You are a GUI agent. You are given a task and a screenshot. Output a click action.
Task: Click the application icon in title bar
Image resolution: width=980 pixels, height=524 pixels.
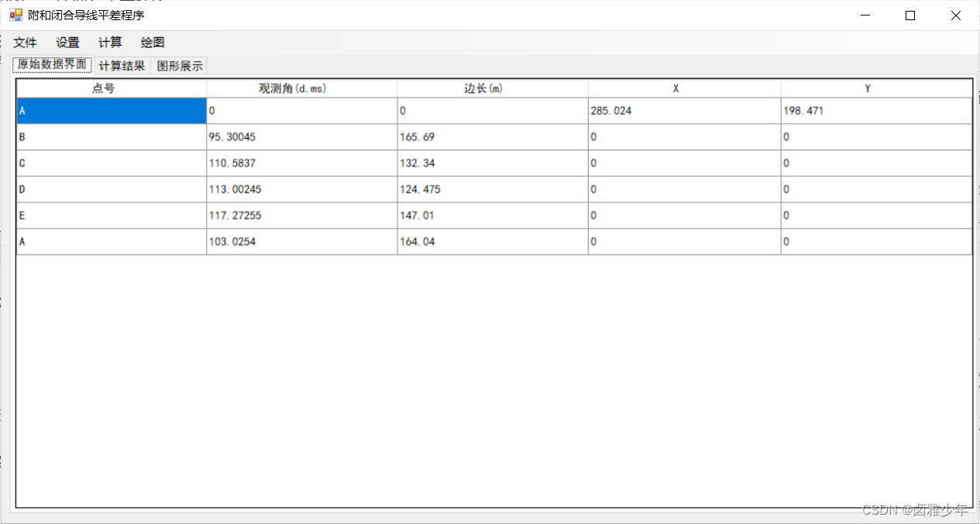(16, 15)
